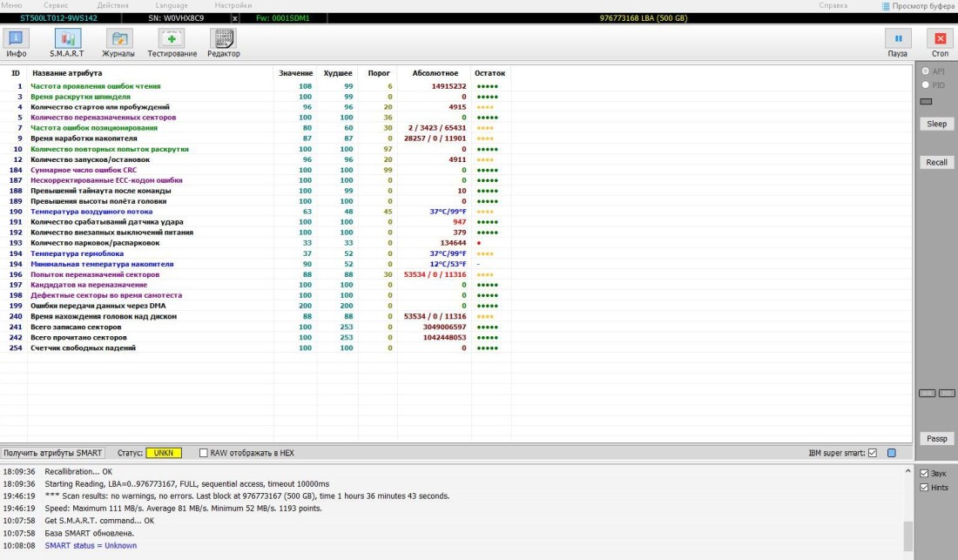Click the Recall button

coord(936,163)
